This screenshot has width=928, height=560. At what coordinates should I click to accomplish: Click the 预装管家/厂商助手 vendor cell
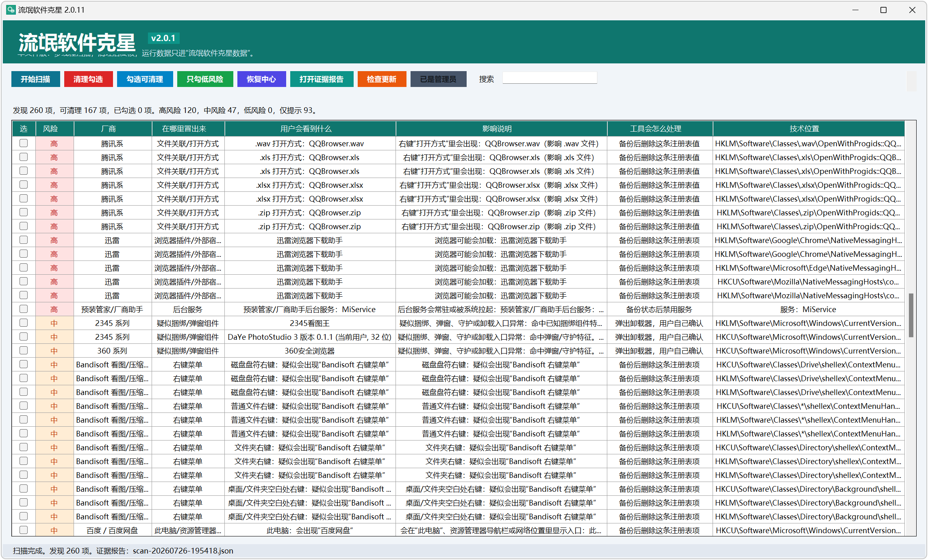point(113,309)
